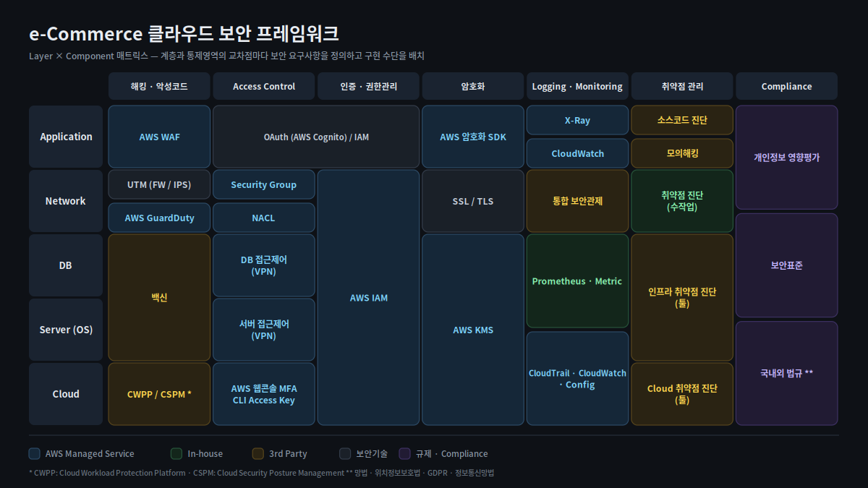Click the 통합 보안관제 cell
The width and height of the screenshot is (868, 488).
tap(577, 201)
